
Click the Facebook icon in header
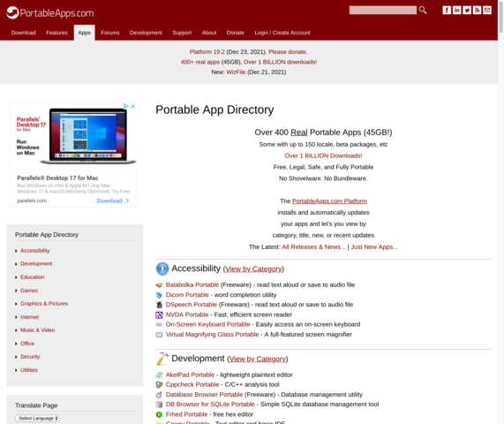click(x=447, y=10)
